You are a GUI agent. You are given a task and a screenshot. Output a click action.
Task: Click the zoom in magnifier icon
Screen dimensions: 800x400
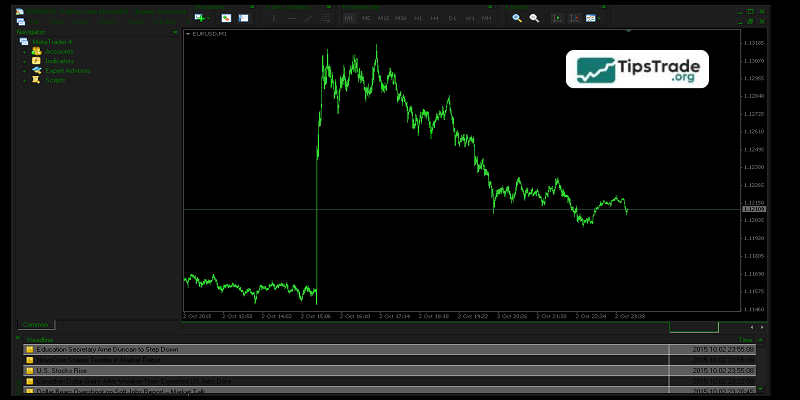517,18
